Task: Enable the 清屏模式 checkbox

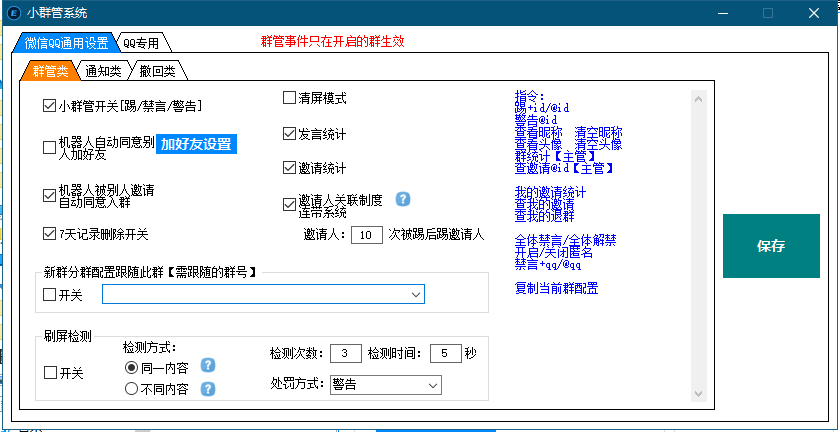Action: [289, 98]
